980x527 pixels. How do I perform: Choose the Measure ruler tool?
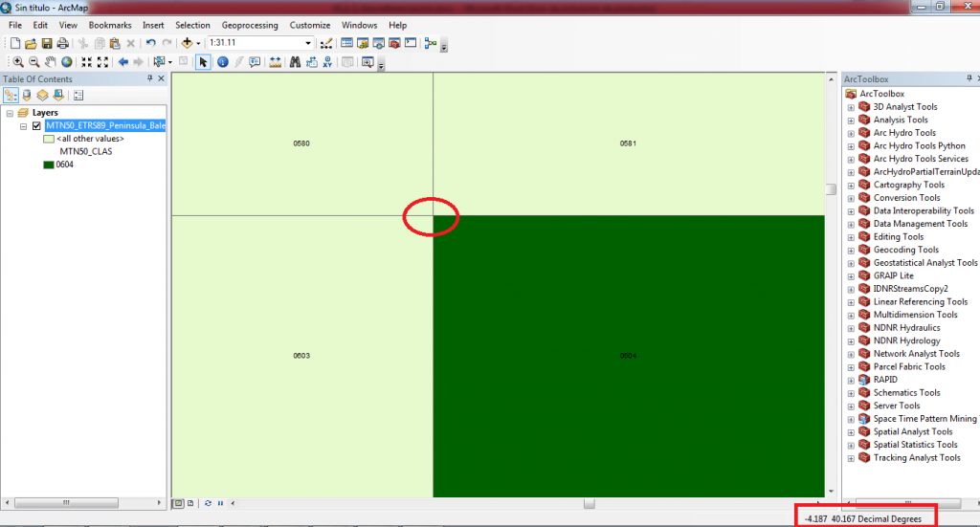pos(275,62)
